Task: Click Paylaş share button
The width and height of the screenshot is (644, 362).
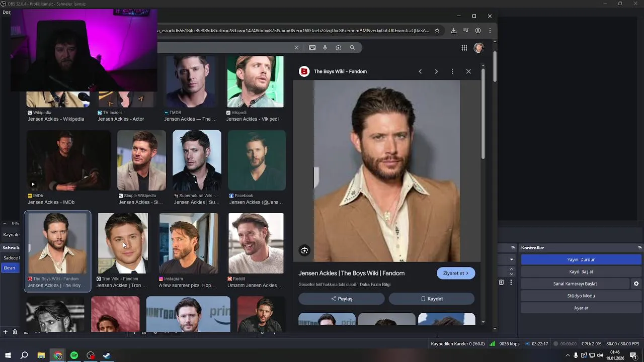Action: click(x=342, y=299)
